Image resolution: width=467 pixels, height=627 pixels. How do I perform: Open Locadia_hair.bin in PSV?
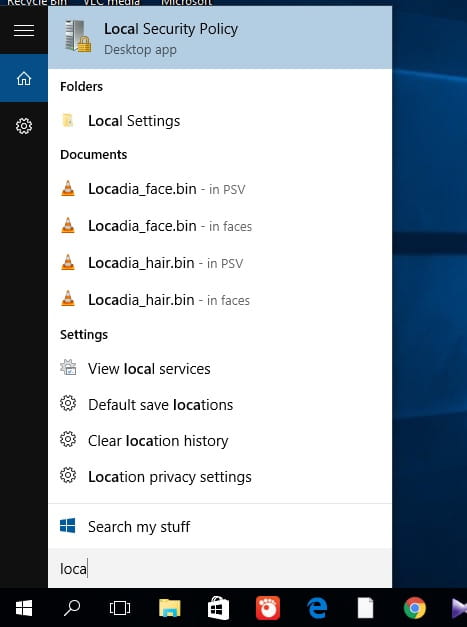[x=220, y=263]
